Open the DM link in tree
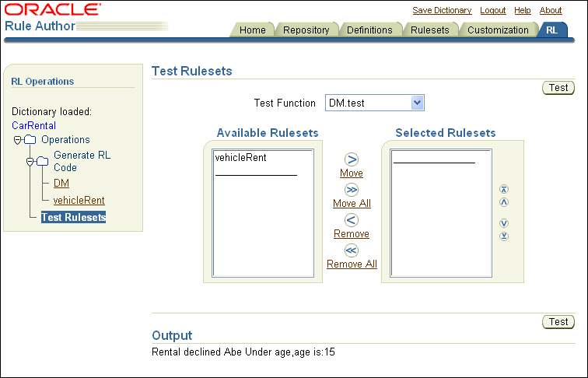The height and width of the screenshot is (378, 588). point(61,184)
